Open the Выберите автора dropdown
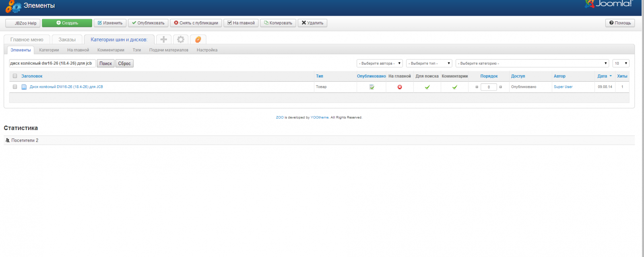644x257 pixels. click(379, 64)
